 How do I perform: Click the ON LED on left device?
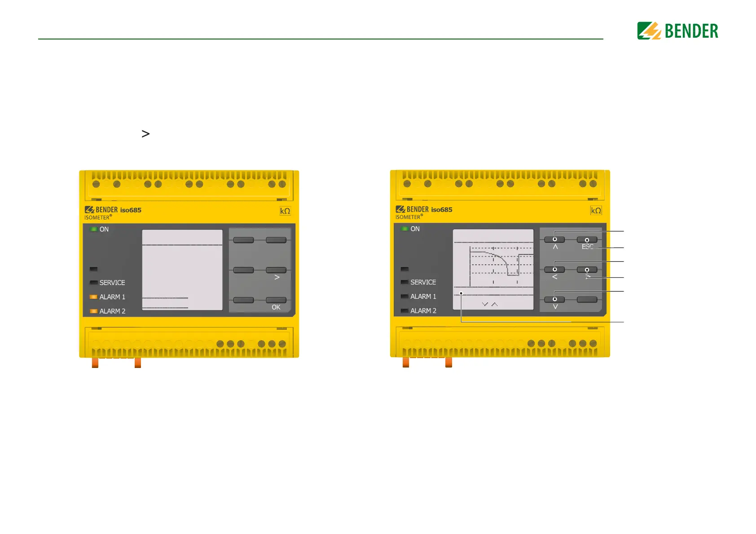(93, 229)
